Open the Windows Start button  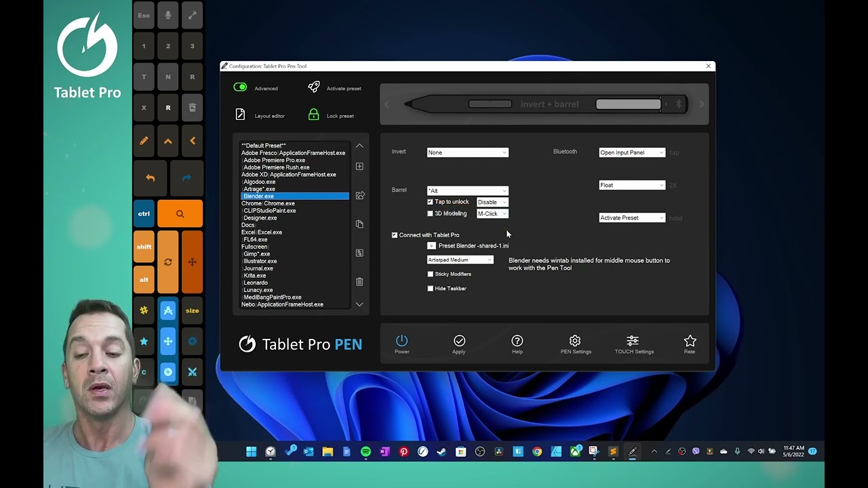(251, 451)
